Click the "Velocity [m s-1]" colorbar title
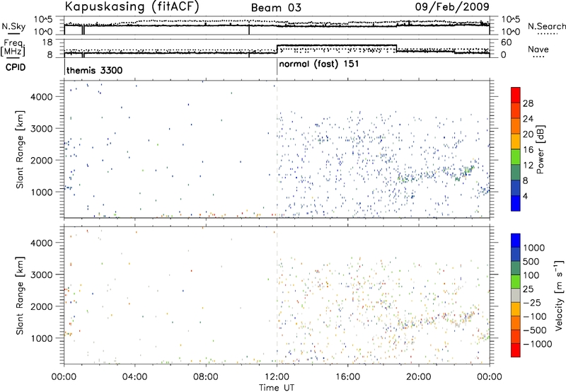566x392 pixels. coord(559,295)
